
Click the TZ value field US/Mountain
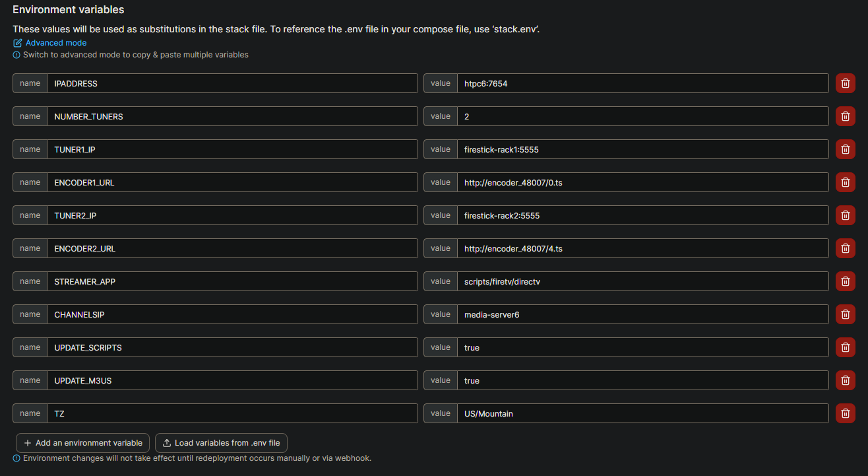642,413
